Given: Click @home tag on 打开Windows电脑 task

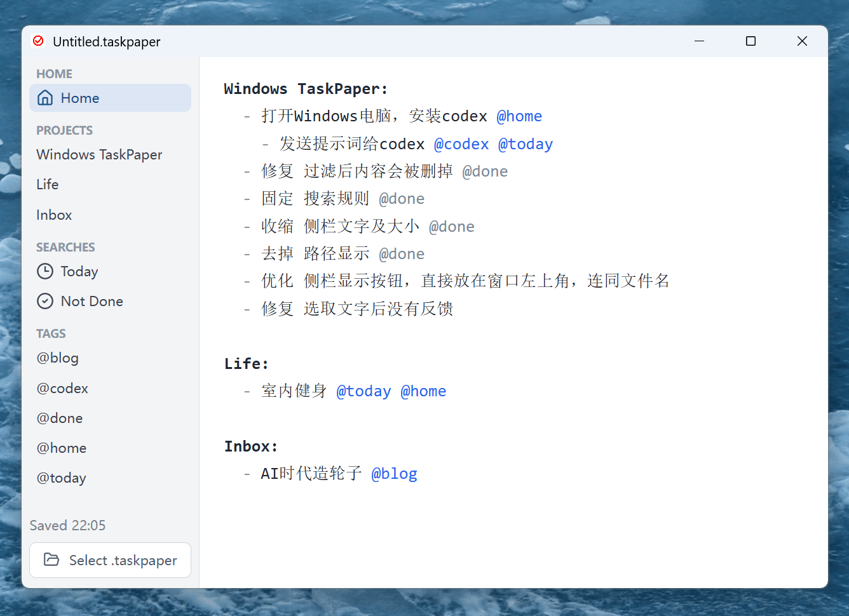Looking at the screenshot, I should click(519, 116).
